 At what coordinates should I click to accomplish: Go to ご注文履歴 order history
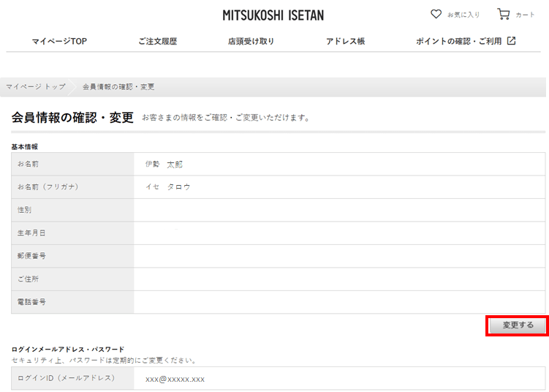tap(157, 42)
